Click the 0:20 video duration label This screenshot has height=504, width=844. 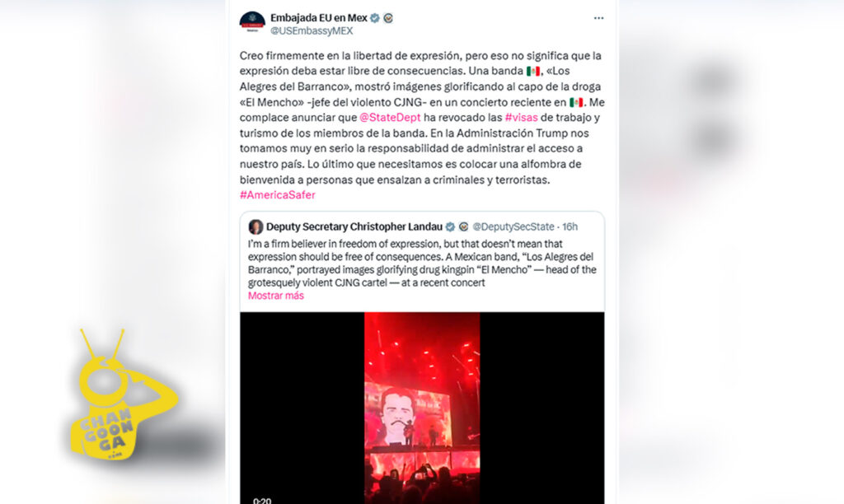click(262, 500)
